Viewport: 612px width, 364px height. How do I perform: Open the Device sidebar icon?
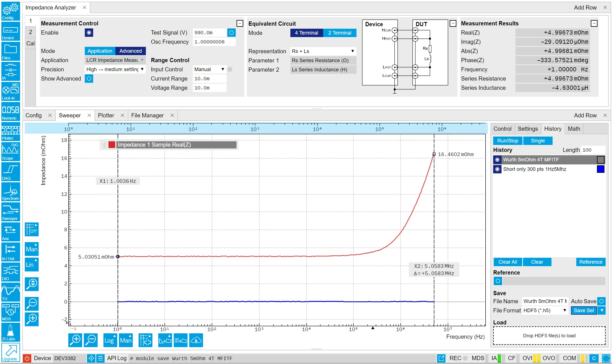click(11, 31)
